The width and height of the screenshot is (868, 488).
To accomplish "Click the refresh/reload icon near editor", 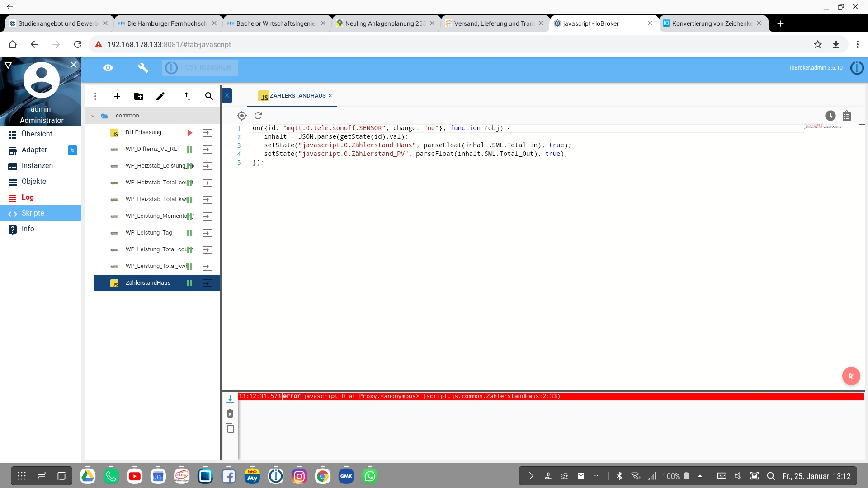I will click(259, 116).
